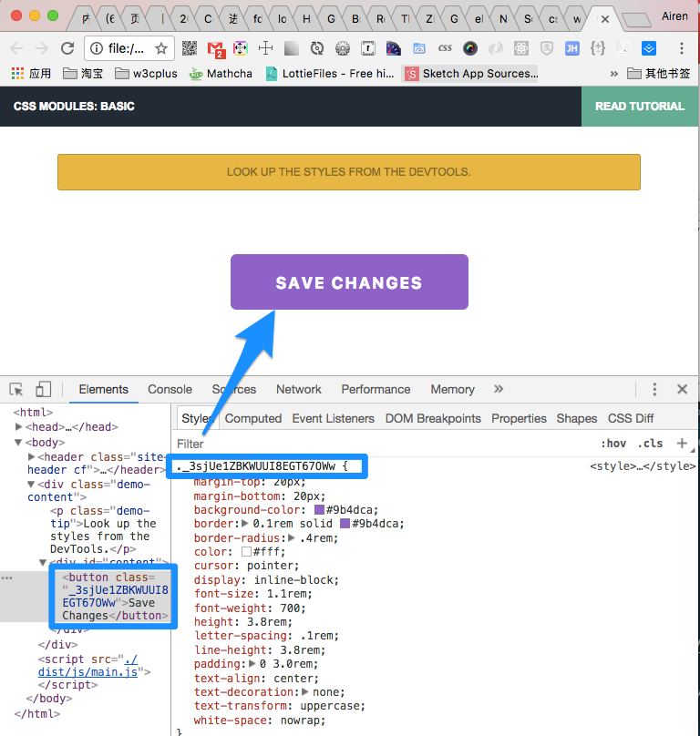Switch to the Elements tab
The height and width of the screenshot is (736, 700).
(x=103, y=390)
